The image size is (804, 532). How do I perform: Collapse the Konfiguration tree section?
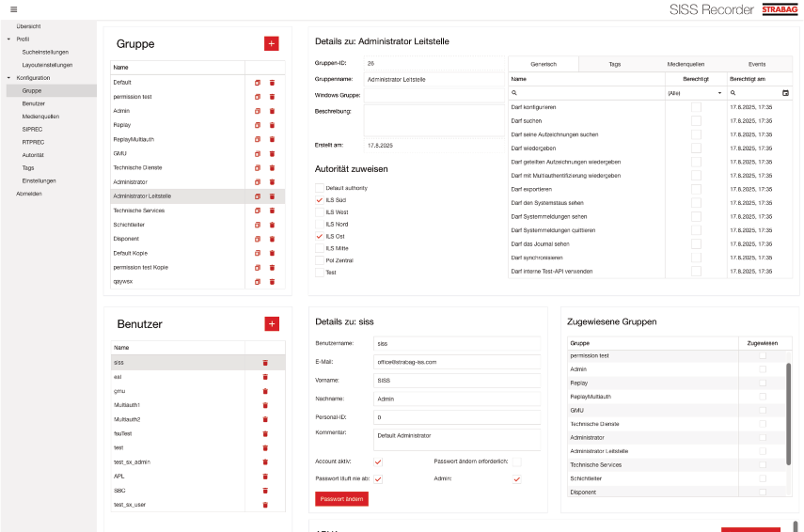pyautogui.click(x=8, y=78)
